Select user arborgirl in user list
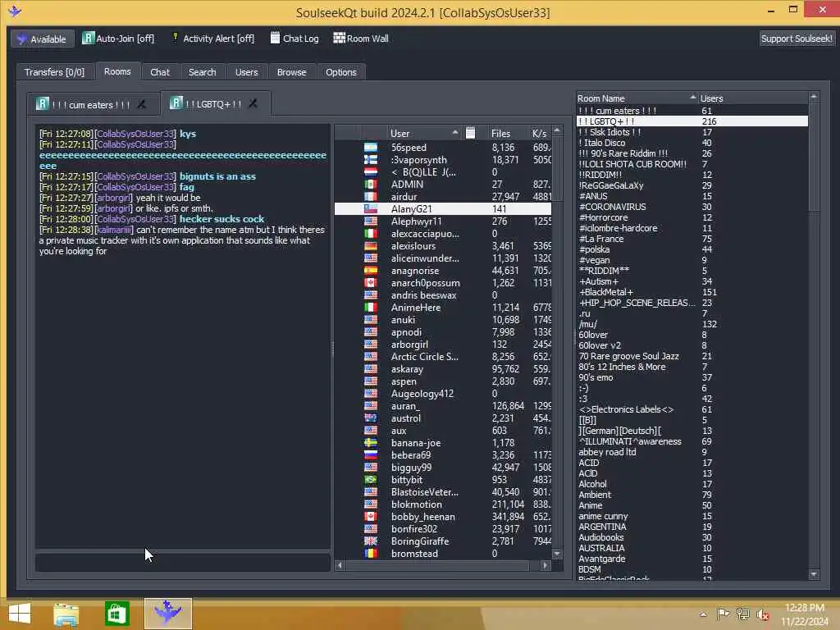The image size is (840, 630). pyautogui.click(x=443, y=345)
